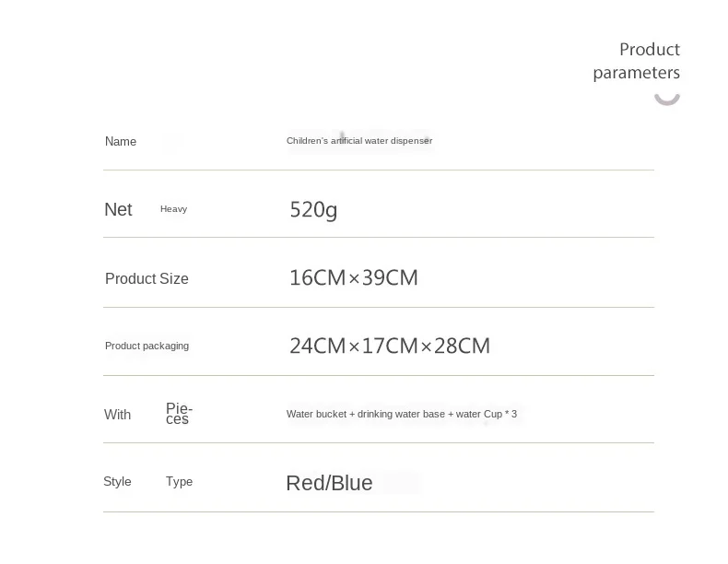Click the Water bucket contents description

pos(401,415)
